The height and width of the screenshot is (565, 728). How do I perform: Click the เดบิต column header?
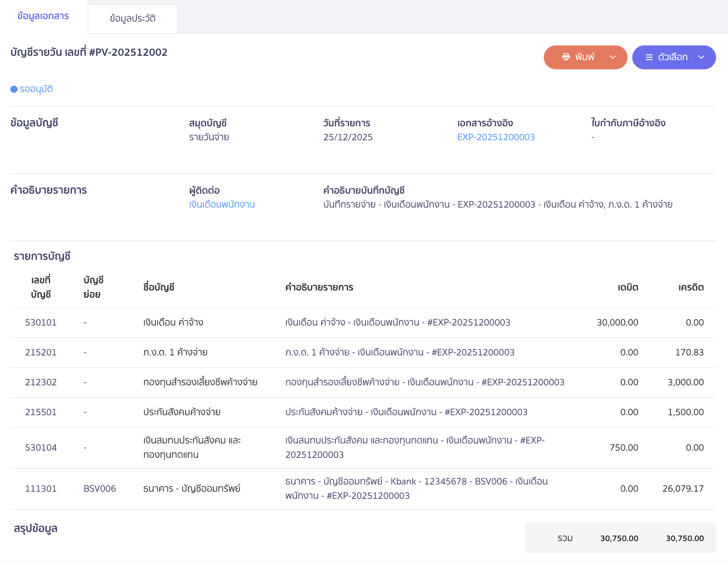click(628, 287)
